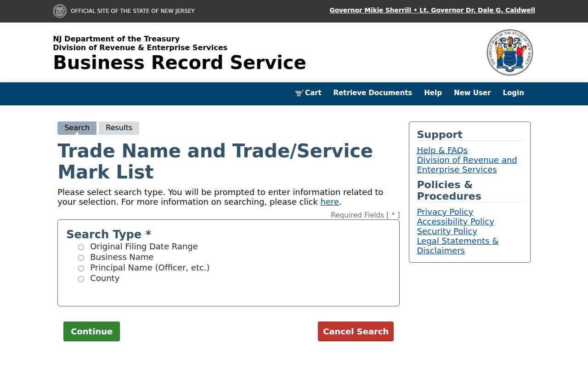Click 'Policies & Procedures' sidebar heading
The width and height of the screenshot is (588, 368).
tap(449, 190)
